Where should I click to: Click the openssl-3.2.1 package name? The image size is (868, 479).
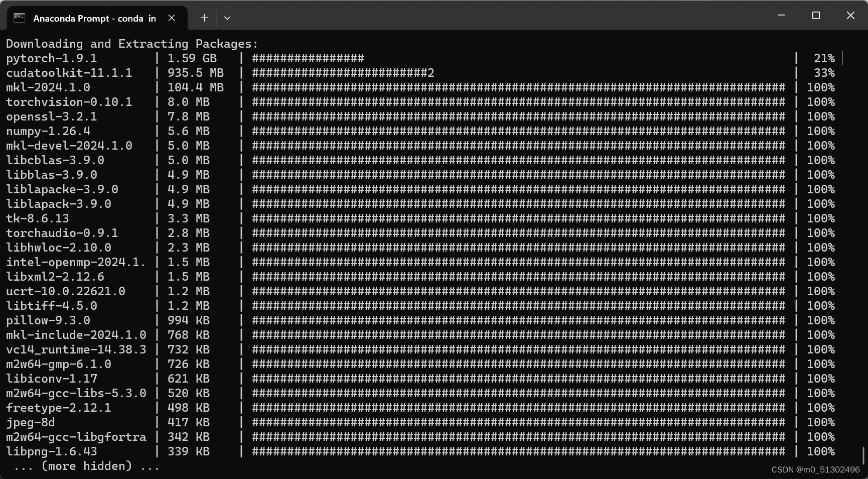click(52, 116)
